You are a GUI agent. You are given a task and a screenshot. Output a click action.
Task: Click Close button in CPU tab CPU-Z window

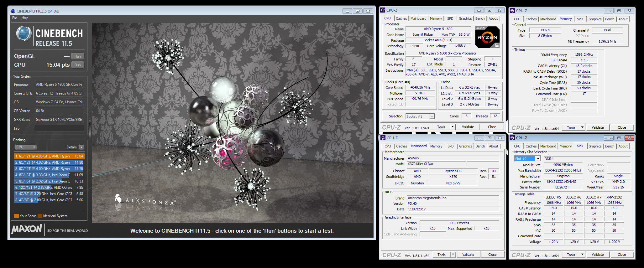pyautogui.click(x=492, y=127)
